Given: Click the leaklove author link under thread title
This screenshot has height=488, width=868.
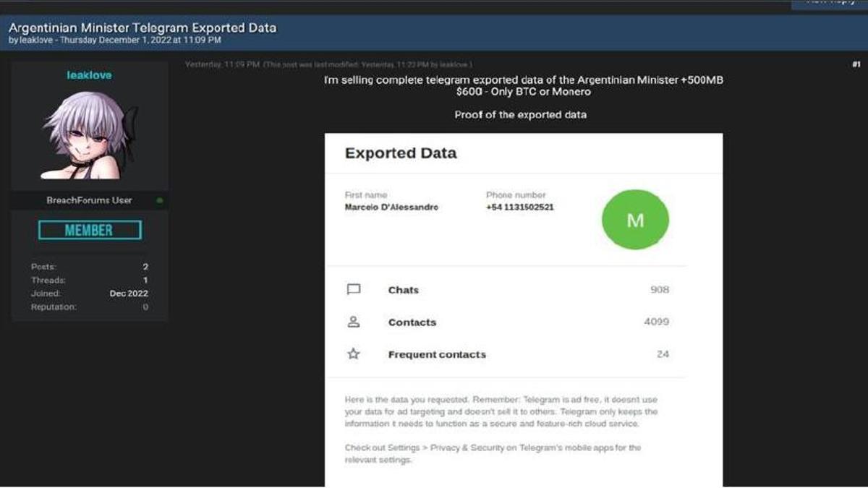Looking at the screenshot, I should coord(35,40).
